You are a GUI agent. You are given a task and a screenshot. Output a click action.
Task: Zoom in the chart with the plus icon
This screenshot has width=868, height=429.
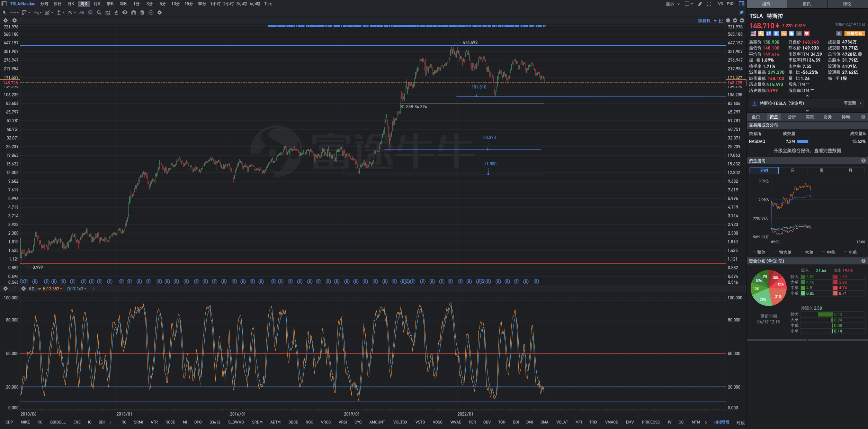pyautogui.click(x=742, y=21)
